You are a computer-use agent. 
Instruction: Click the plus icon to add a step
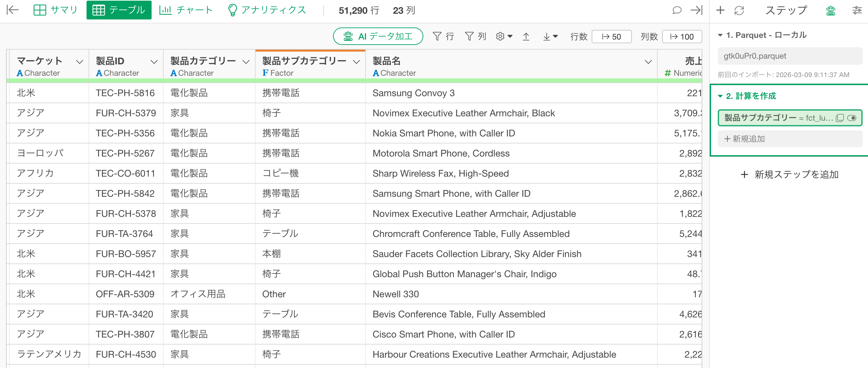(720, 10)
